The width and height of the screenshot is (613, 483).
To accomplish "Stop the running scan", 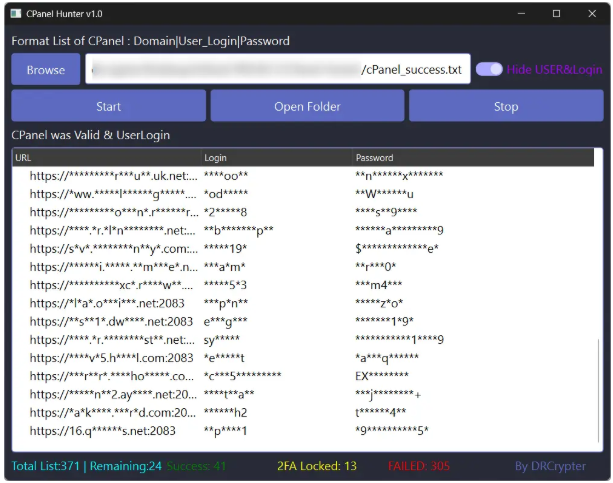I will coord(506,106).
